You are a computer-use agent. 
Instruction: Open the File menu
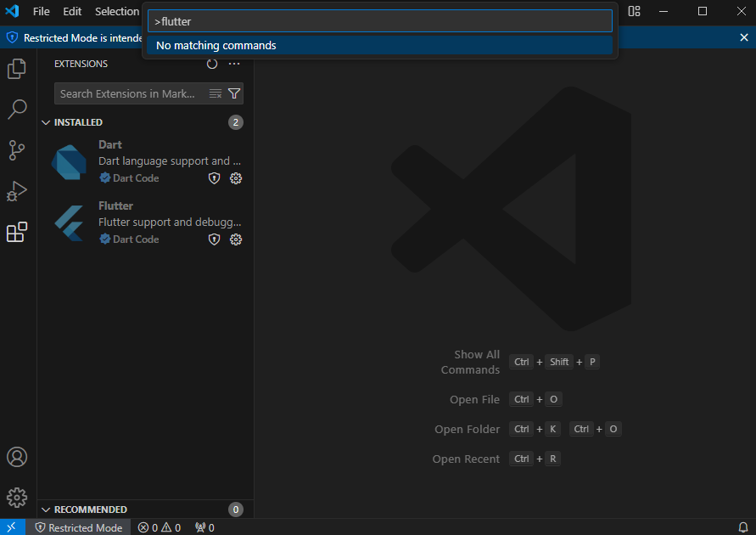pos(41,11)
